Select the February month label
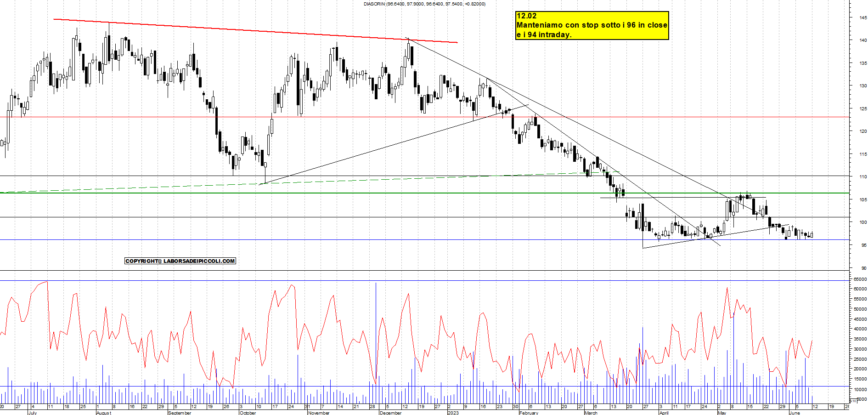The height and width of the screenshot is (415, 868). pos(529,413)
